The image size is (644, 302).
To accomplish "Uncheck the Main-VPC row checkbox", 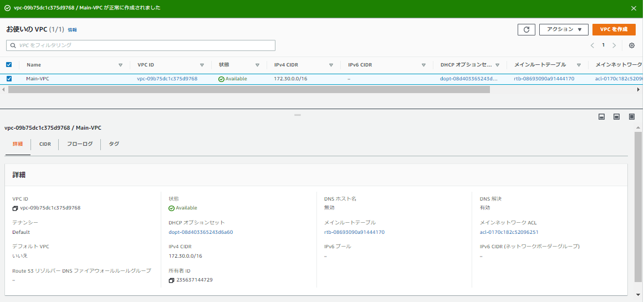I will click(9, 79).
